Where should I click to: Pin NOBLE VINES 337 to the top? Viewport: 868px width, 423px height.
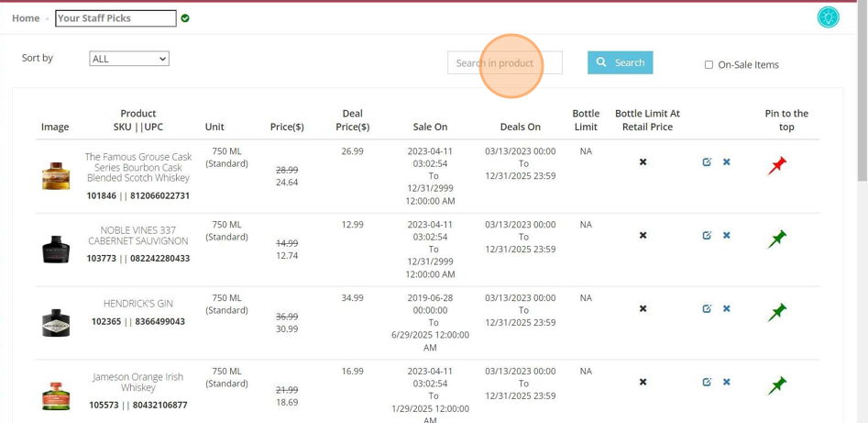[777, 239]
